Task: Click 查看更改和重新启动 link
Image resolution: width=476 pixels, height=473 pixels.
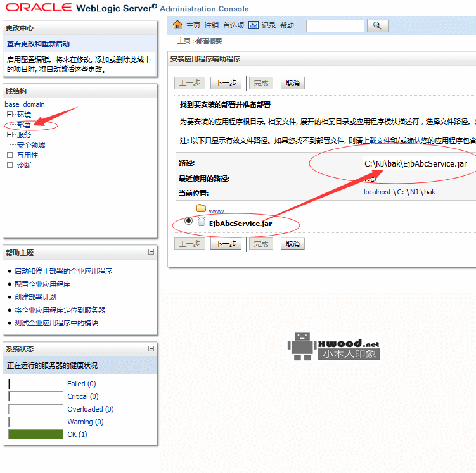Action: 38,44
